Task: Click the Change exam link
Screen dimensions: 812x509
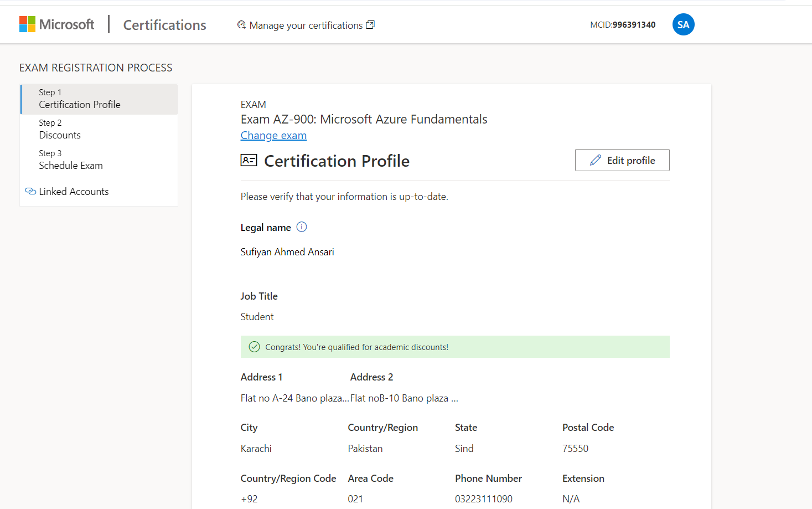Action: (273, 135)
